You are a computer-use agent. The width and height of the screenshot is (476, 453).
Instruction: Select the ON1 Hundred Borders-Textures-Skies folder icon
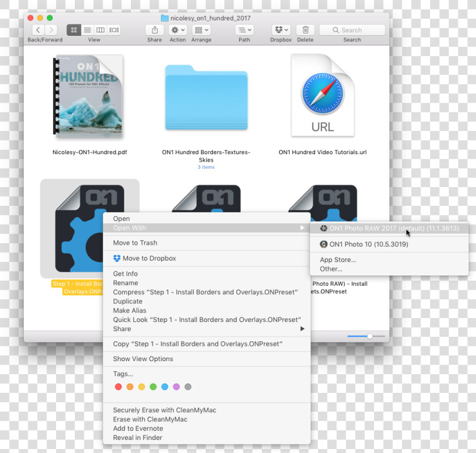pyautogui.click(x=206, y=97)
